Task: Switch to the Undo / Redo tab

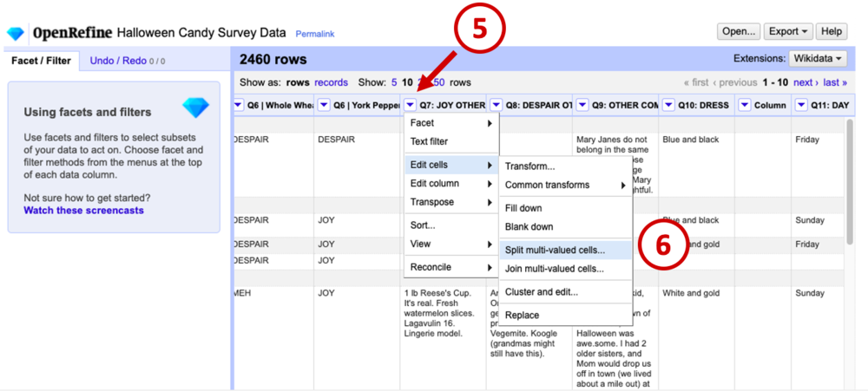Action: pos(128,61)
